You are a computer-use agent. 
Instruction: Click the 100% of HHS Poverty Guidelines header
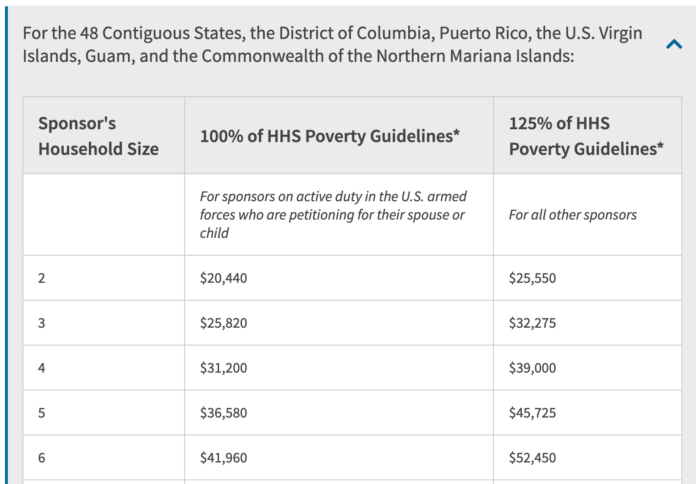coord(330,136)
